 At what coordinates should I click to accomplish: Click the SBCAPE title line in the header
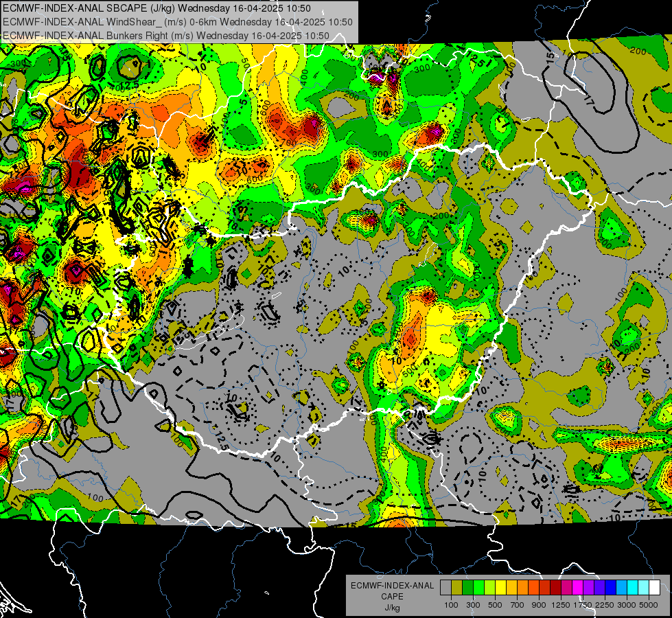tap(157, 8)
